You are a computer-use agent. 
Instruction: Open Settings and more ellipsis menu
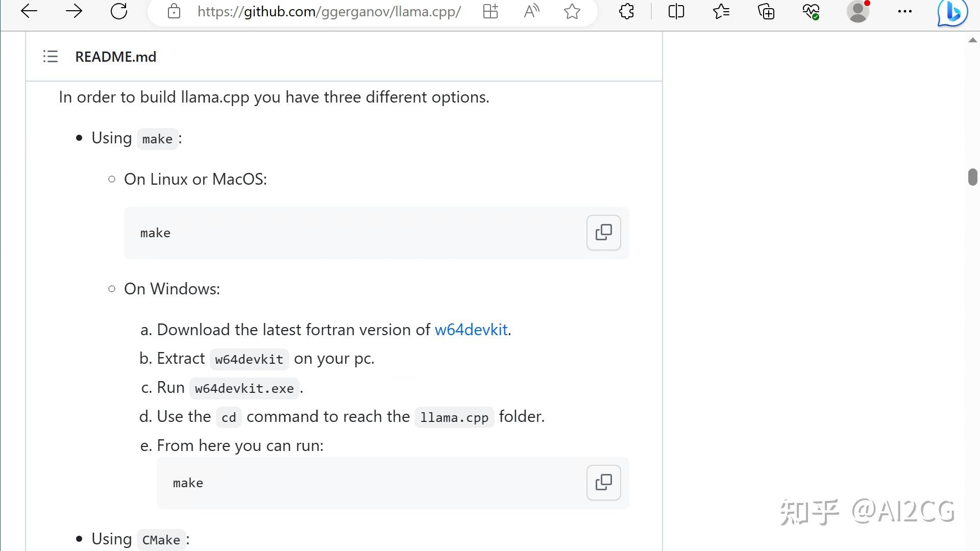pos(905,11)
